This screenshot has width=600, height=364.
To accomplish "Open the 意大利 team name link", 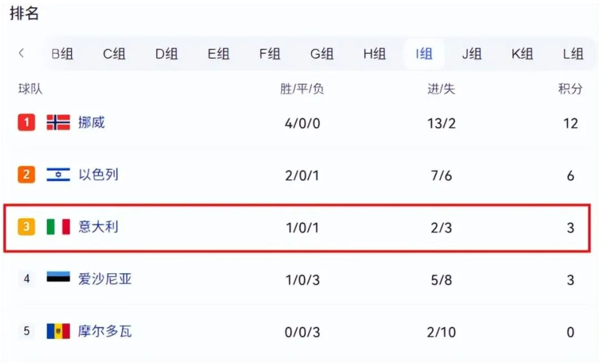I will pyautogui.click(x=98, y=227).
